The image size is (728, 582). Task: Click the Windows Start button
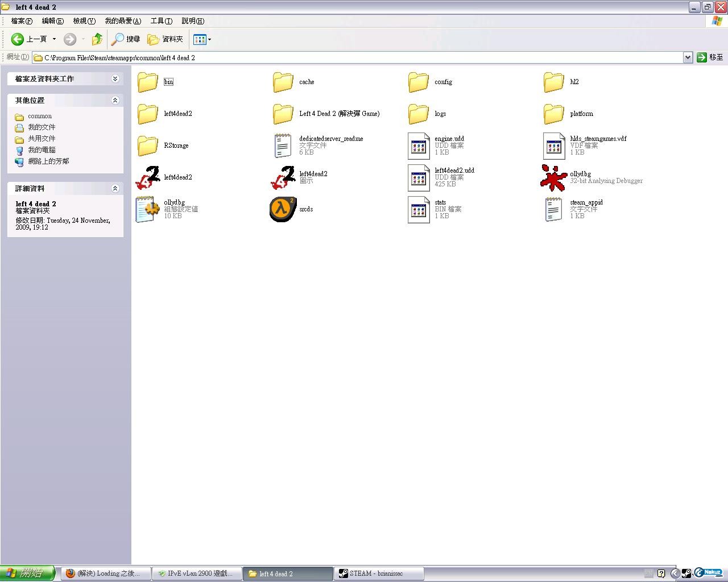(27, 573)
